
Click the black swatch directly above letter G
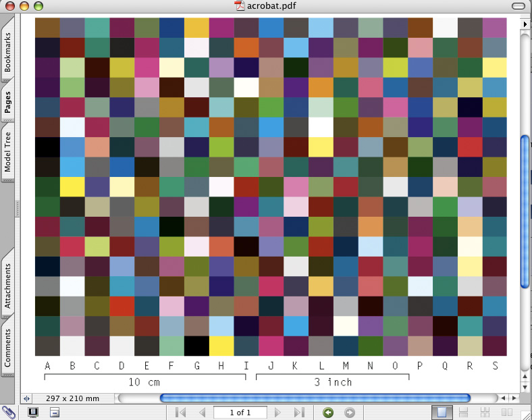pos(196,346)
